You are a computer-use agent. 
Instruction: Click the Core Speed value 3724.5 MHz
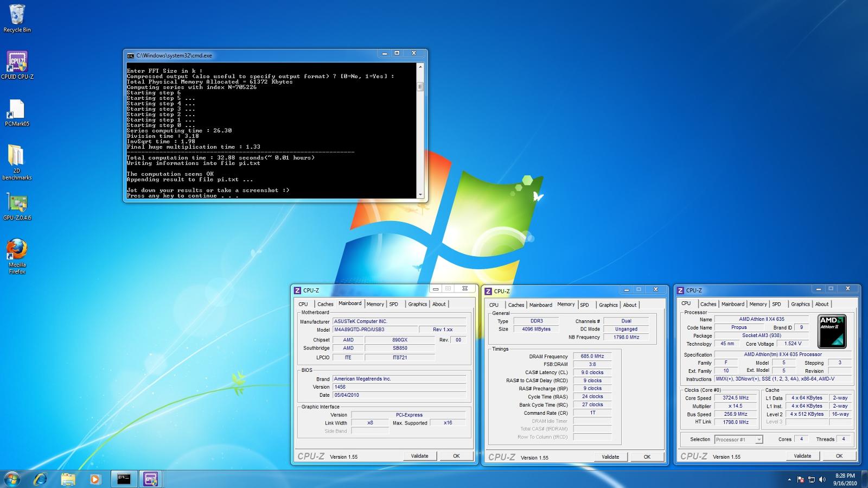click(x=736, y=398)
